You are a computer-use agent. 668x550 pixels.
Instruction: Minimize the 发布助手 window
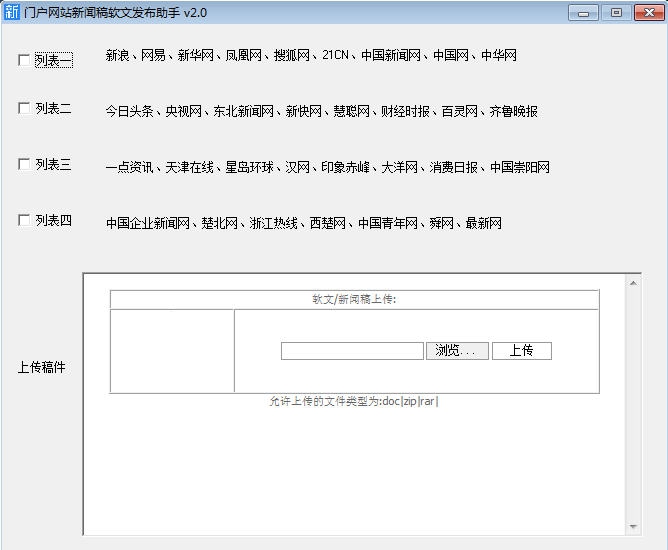[583, 13]
